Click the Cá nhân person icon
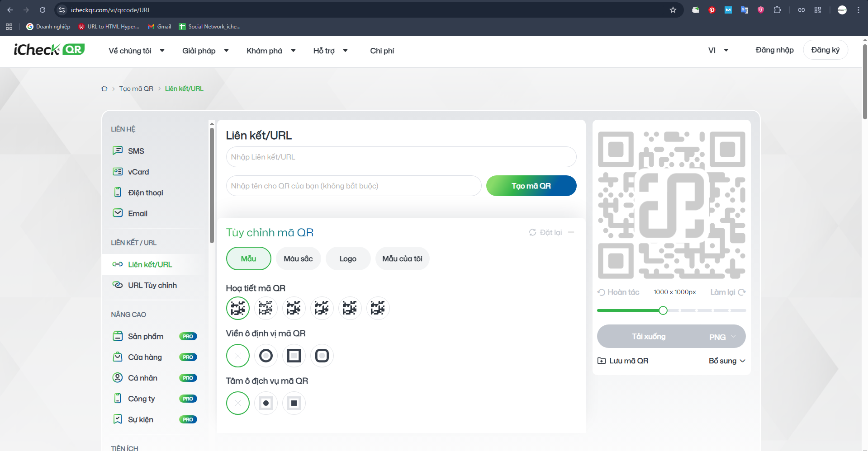This screenshot has width=868, height=451. click(118, 377)
